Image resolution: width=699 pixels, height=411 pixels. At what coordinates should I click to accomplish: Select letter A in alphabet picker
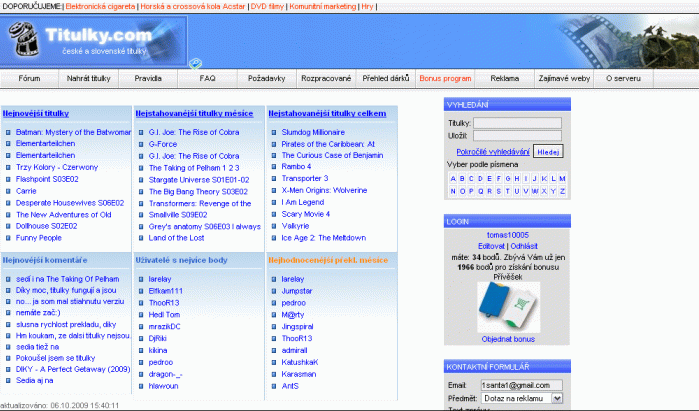click(x=453, y=179)
